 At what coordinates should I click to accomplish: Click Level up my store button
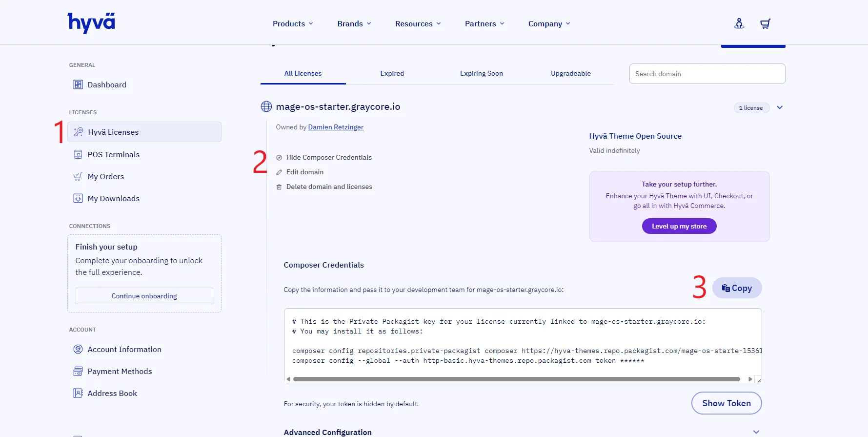(x=679, y=226)
